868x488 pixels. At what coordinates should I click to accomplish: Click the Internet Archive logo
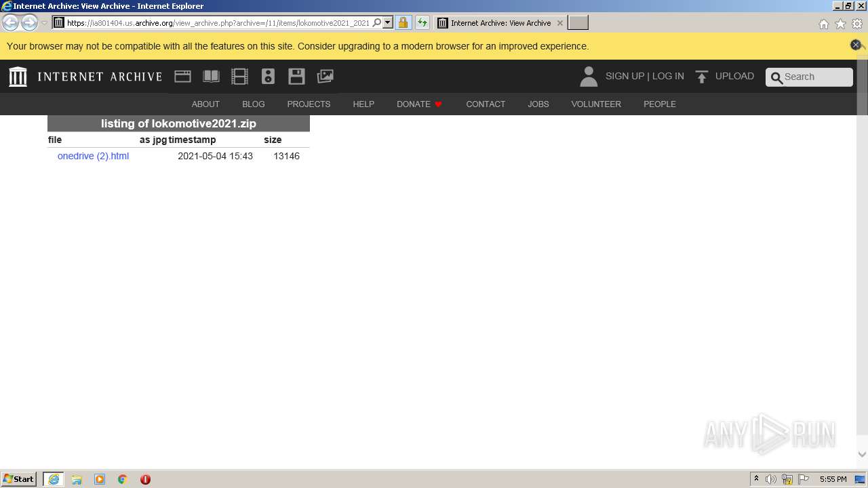pos(18,77)
